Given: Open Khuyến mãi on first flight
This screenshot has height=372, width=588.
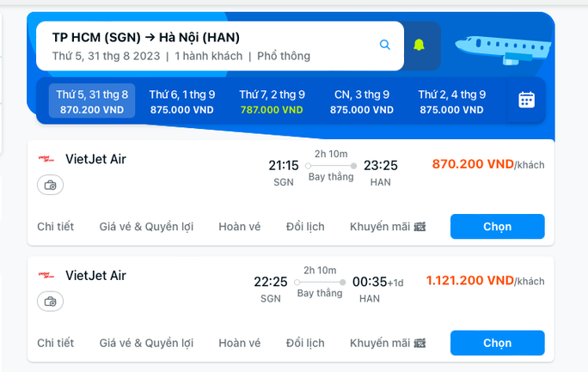Looking at the screenshot, I should tap(388, 227).
